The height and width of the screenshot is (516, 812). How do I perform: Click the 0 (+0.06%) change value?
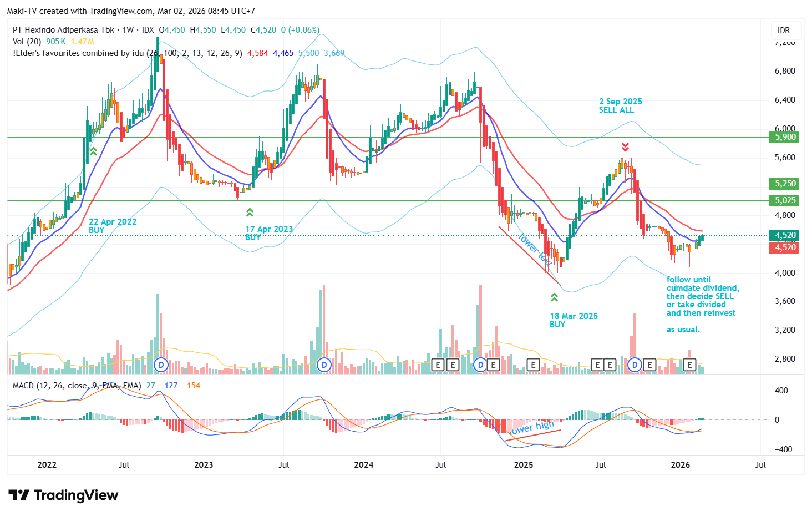tap(300, 30)
